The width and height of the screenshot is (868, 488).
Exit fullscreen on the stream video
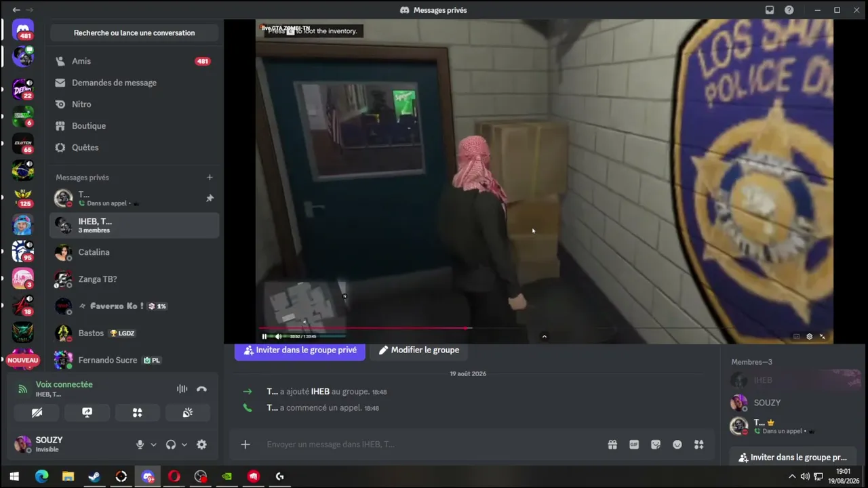pos(823,336)
